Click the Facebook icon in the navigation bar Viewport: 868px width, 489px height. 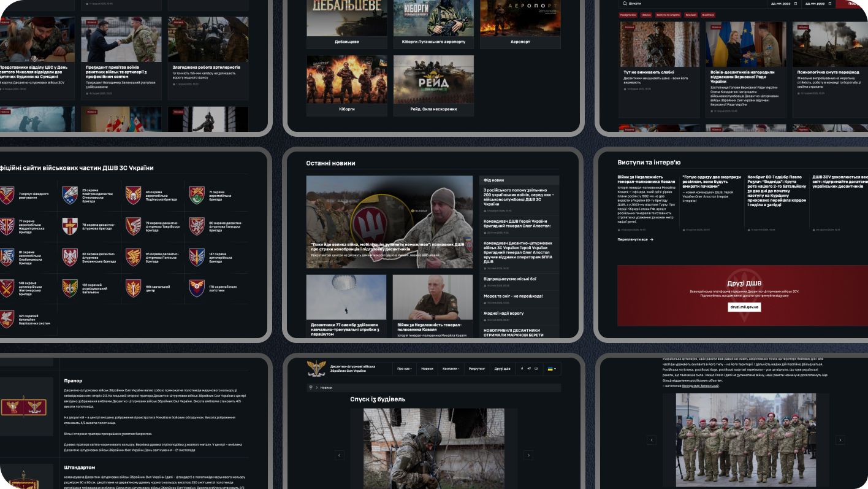point(522,369)
